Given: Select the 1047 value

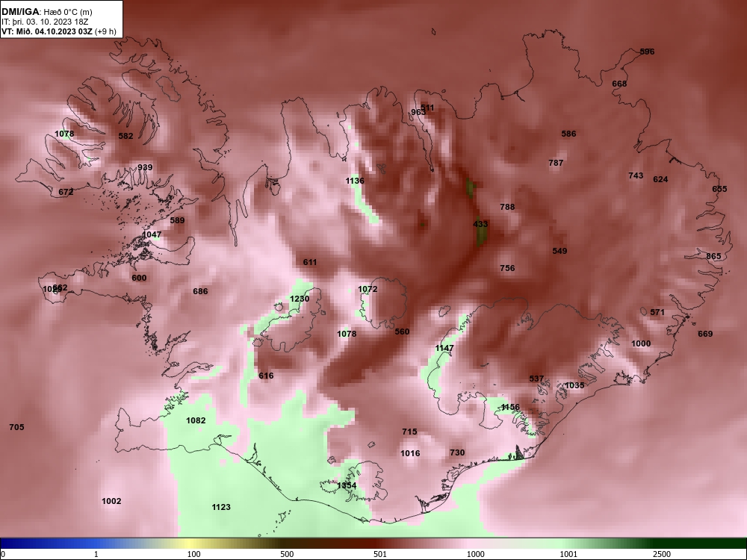Looking at the screenshot, I should coord(152,234).
